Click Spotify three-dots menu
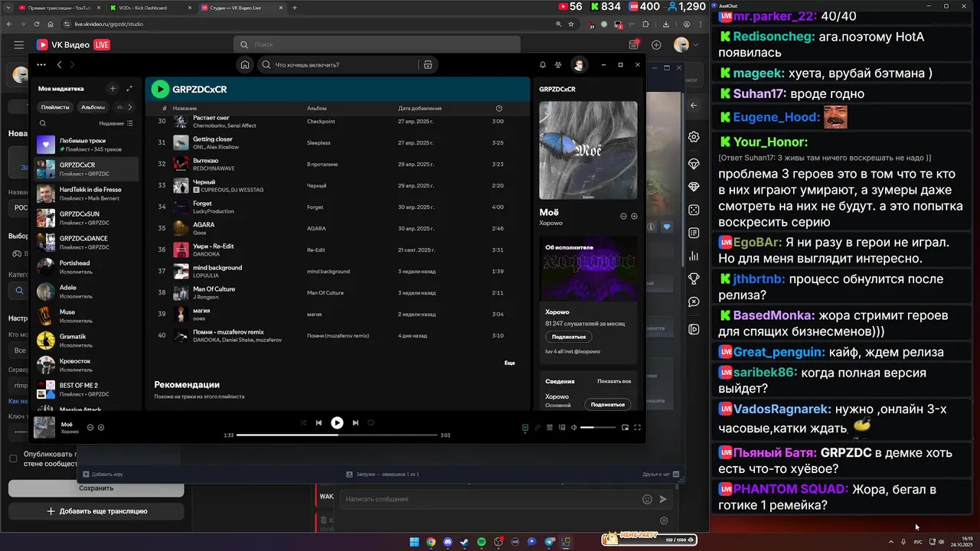 (x=41, y=65)
